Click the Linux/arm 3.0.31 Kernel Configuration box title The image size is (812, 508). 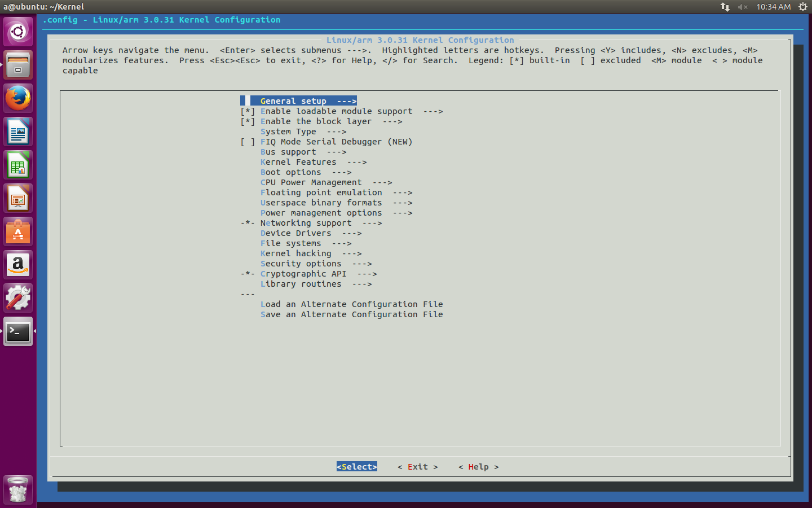420,40
